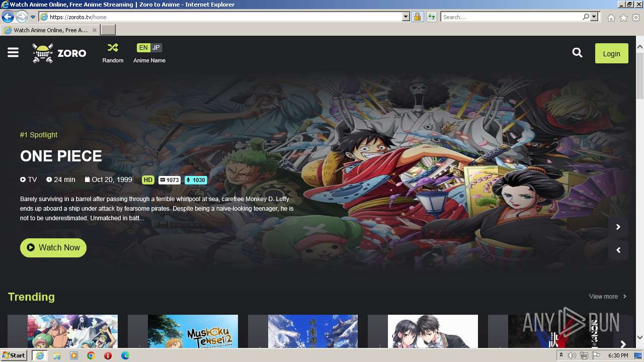The height and width of the screenshot is (362, 644).
Task: Click the HD quality badge
Action: pyautogui.click(x=148, y=180)
